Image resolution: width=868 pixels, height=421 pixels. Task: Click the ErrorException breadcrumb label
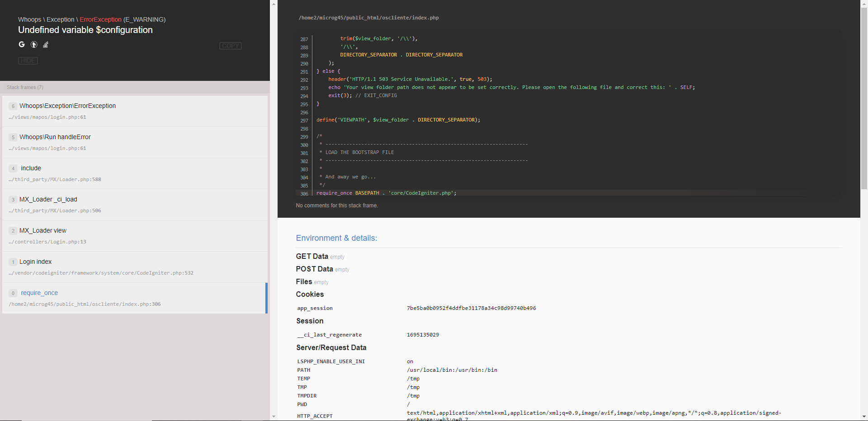[100, 19]
